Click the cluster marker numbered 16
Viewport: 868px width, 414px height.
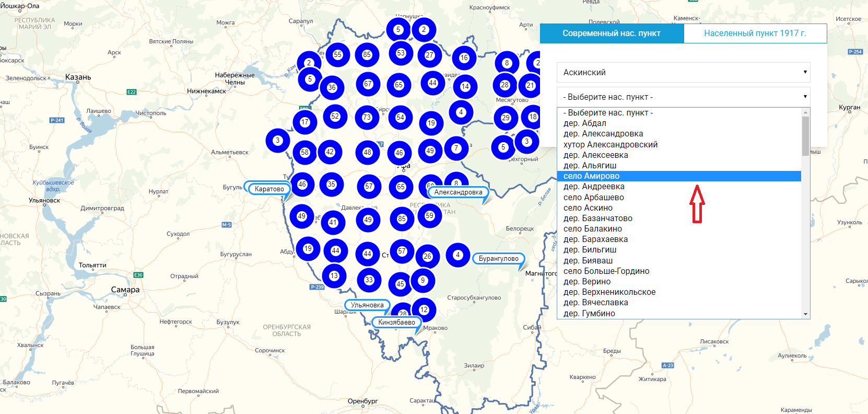464,58
